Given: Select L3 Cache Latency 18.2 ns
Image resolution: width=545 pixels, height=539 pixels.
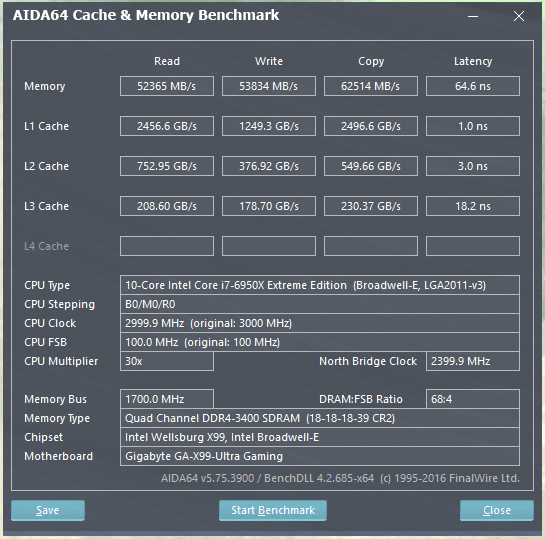Looking at the screenshot, I should point(473,206).
